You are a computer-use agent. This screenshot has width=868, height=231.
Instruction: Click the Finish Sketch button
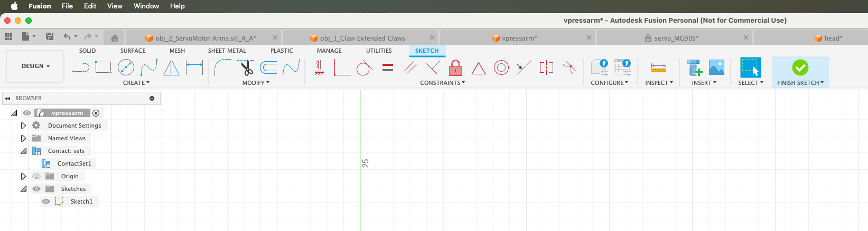coord(800,68)
